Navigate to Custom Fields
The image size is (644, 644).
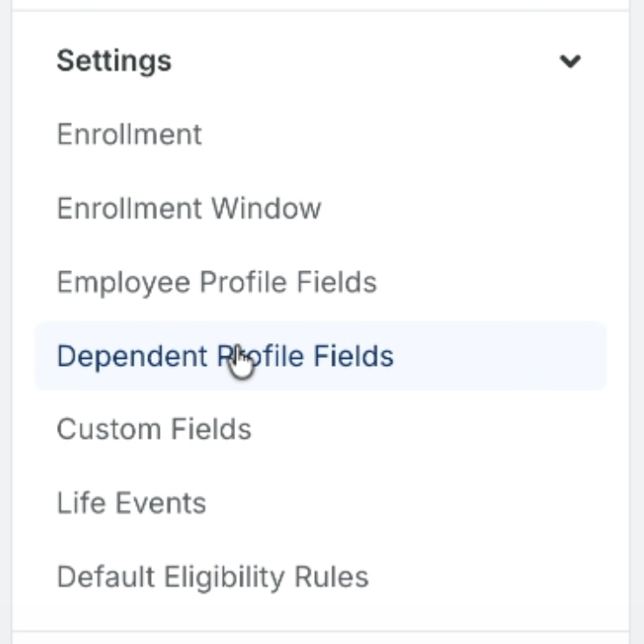(154, 429)
